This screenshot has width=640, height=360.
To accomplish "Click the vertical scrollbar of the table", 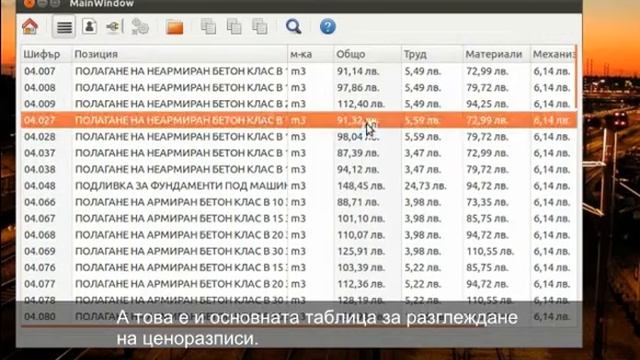I will point(576,78).
